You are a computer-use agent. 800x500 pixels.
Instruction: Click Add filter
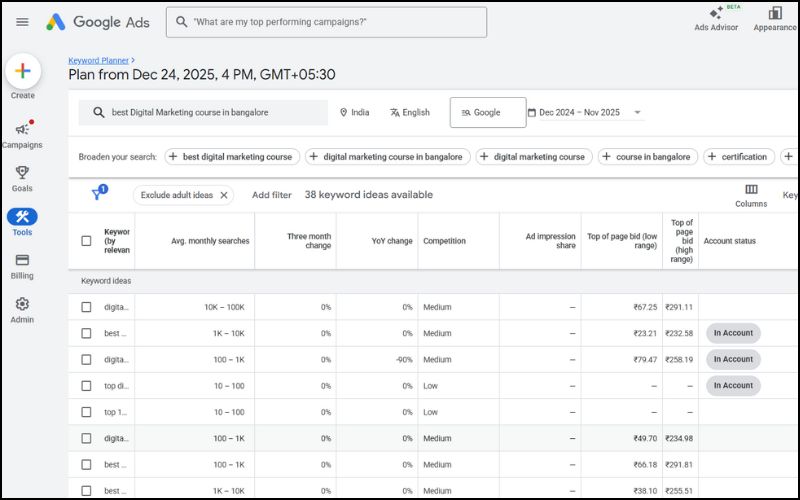(x=271, y=195)
